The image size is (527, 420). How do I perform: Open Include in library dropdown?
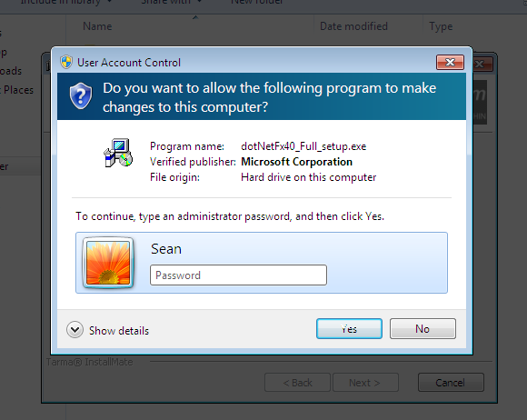(65, 2)
